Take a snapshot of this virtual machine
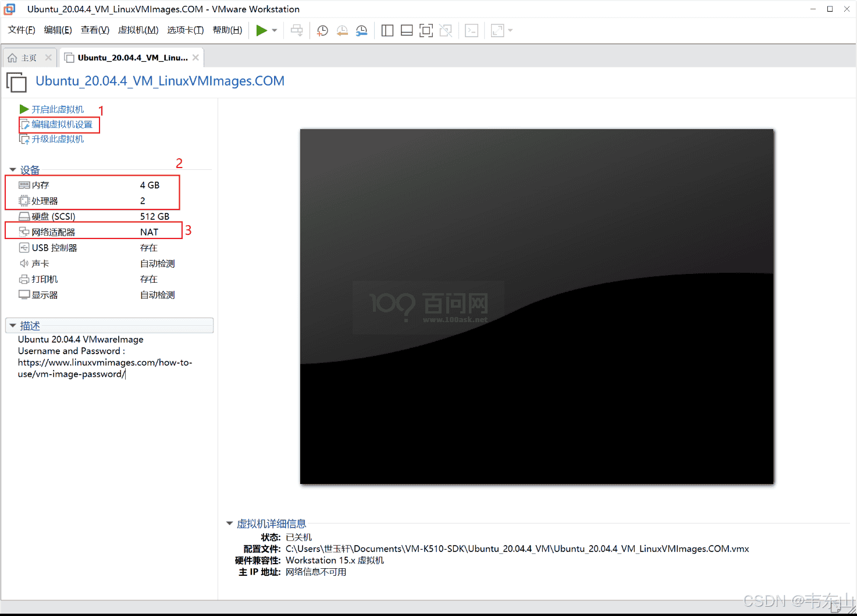This screenshot has width=857, height=616. point(322,30)
